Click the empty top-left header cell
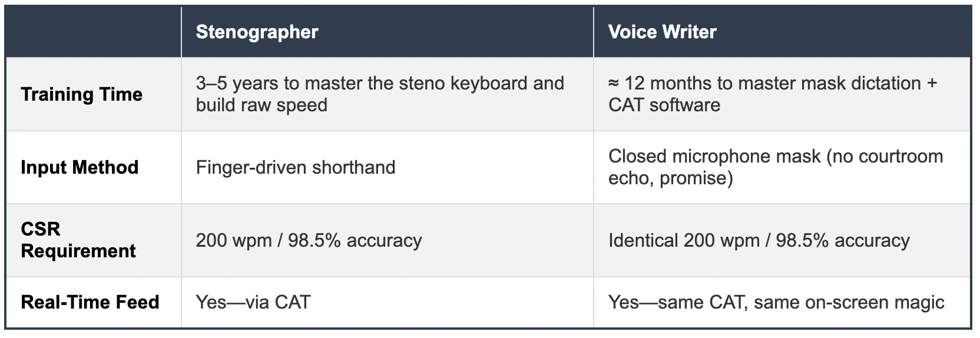 [94, 32]
